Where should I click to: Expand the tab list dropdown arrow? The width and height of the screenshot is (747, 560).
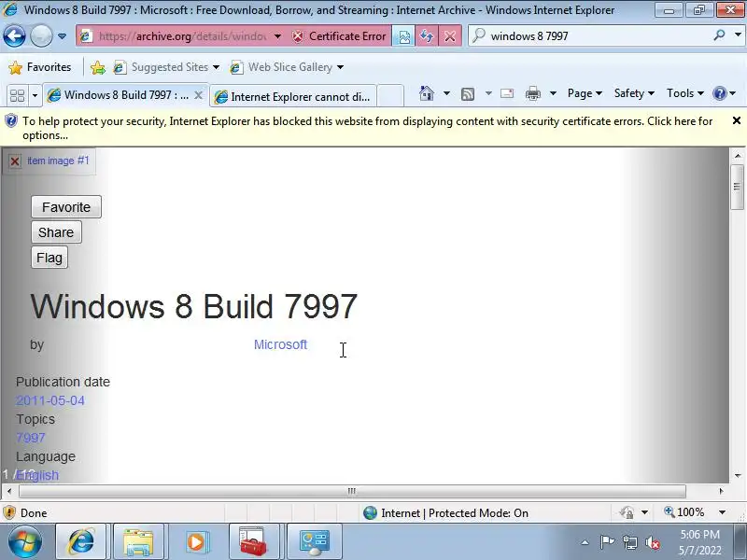tap(35, 96)
